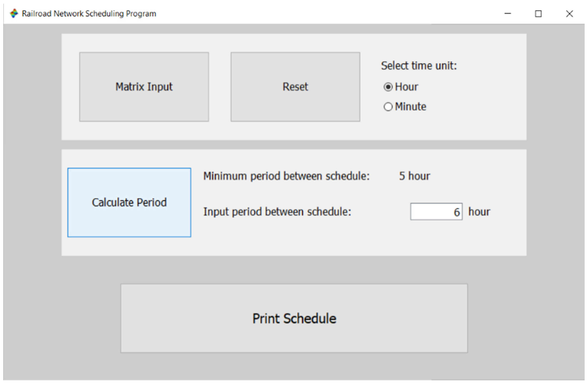Minimize the Railroad Network Scheduling window
The image size is (588, 383).
pyautogui.click(x=507, y=13)
